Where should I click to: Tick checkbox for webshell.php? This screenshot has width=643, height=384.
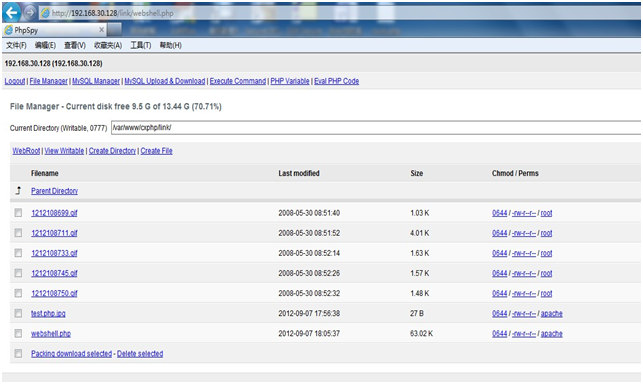coord(18,333)
